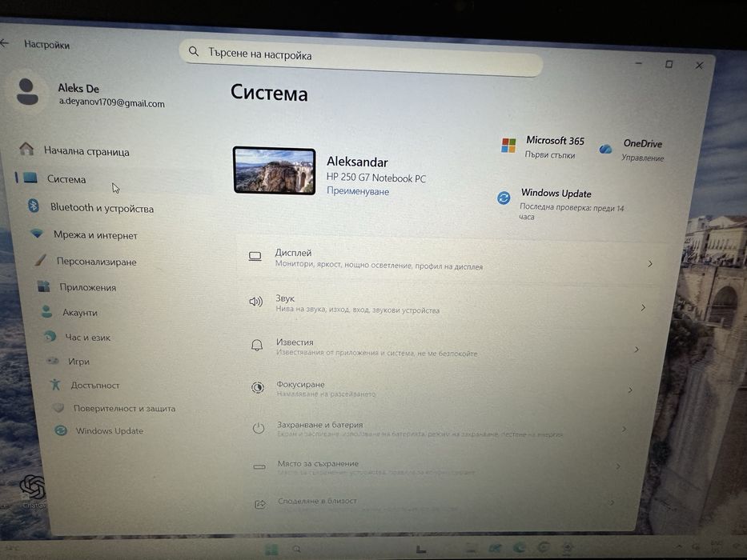This screenshot has height=560, width=747.
Task: Open Bluetooth и устройства via its Bluetooth icon
Action: 34,206
